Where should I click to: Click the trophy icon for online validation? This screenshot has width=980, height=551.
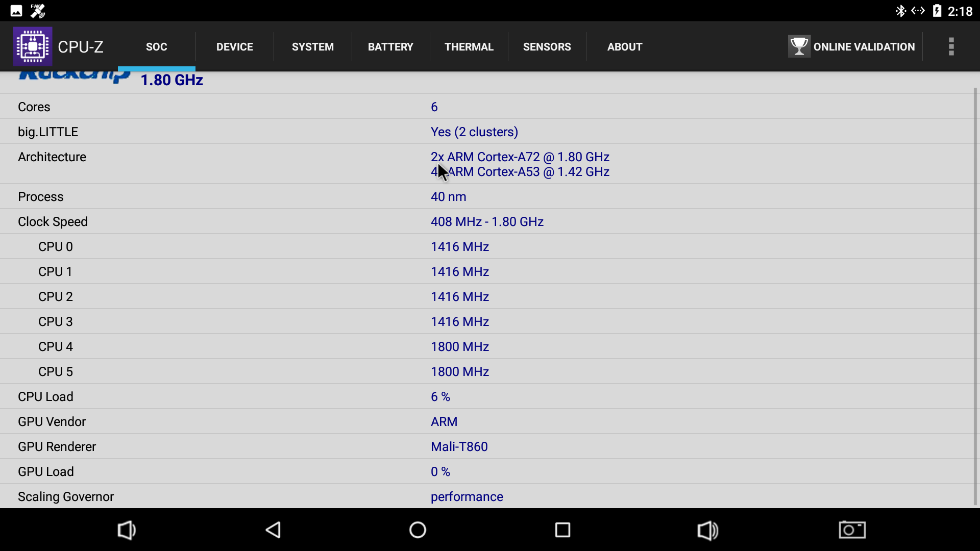coord(799,46)
